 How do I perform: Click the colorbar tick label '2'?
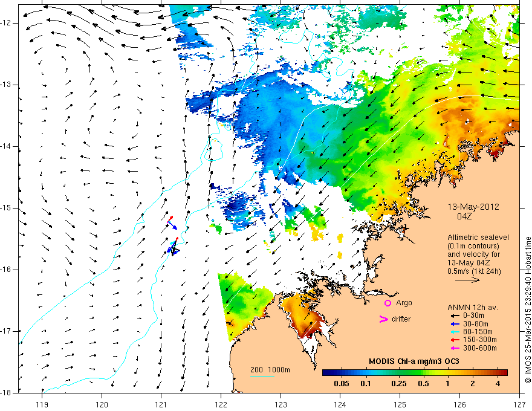coord(473,384)
